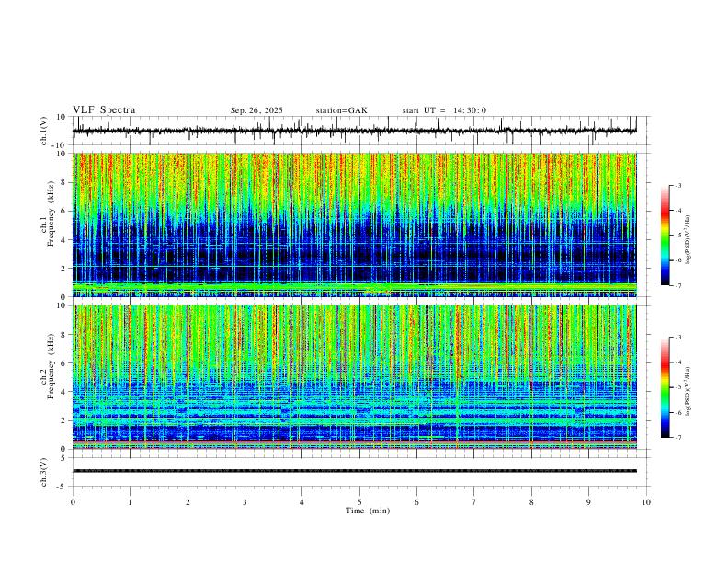Click the date 'Sep. 26, 2025'

point(256,110)
